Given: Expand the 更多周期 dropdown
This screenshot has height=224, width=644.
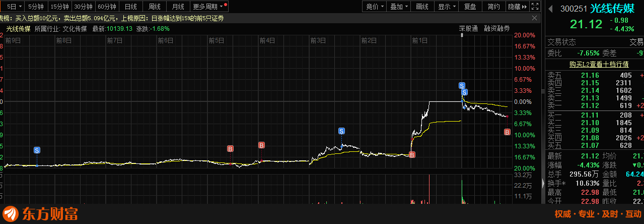Looking at the screenshot, I should pyautogui.click(x=221, y=7).
